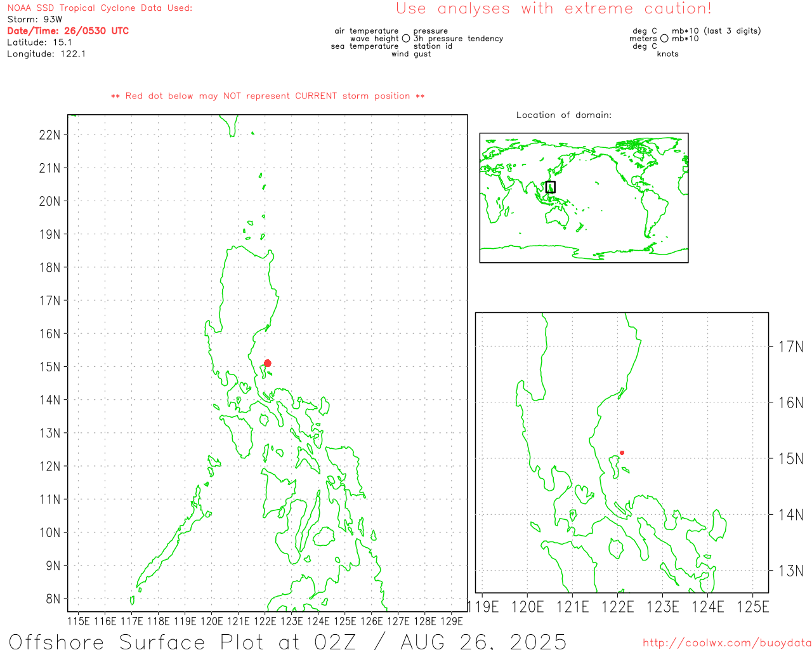Click the red storm dot on main map

(267, 363)
